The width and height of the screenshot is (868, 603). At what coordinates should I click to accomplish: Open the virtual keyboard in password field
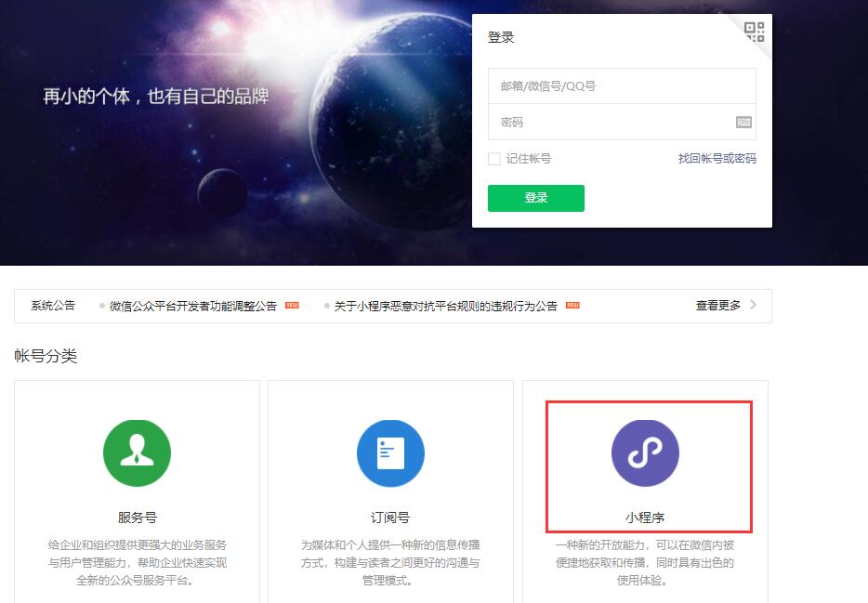[x=743, y=123]
